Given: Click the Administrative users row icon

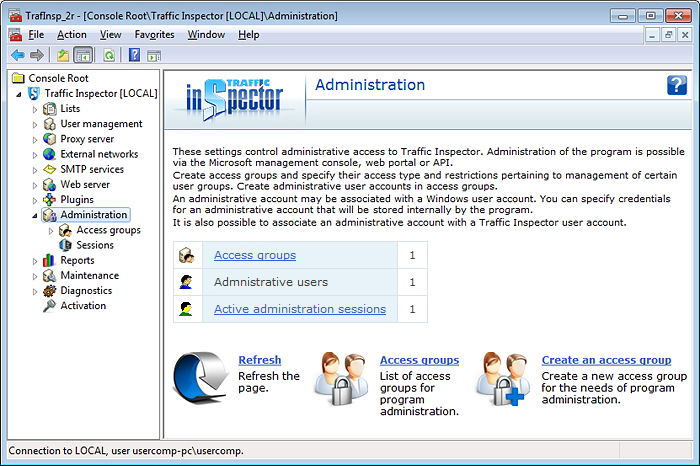Looking at the screenshot, I should pyautogui.click(x=186, y=282).
